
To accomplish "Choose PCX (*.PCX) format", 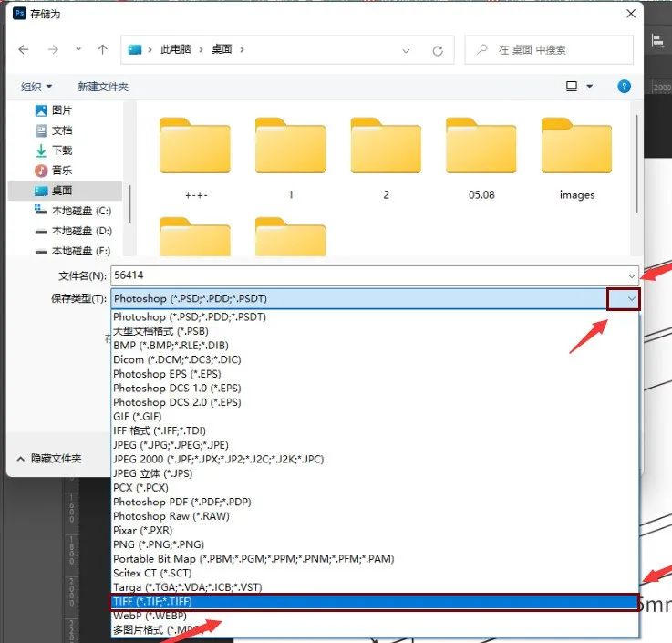I will pyautogui.click(x=375, y=487).
